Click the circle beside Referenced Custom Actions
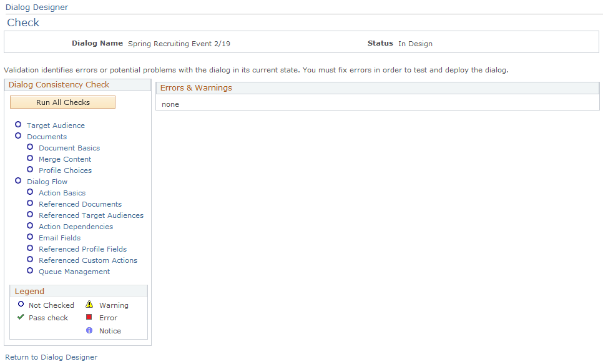The height and width of the screenshot is (364, 603). click(x=30, y=260)
